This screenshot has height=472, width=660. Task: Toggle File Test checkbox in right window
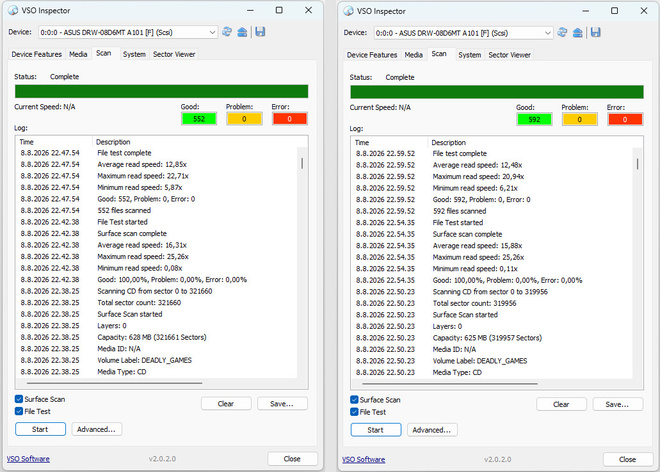[x=354, y=412]
